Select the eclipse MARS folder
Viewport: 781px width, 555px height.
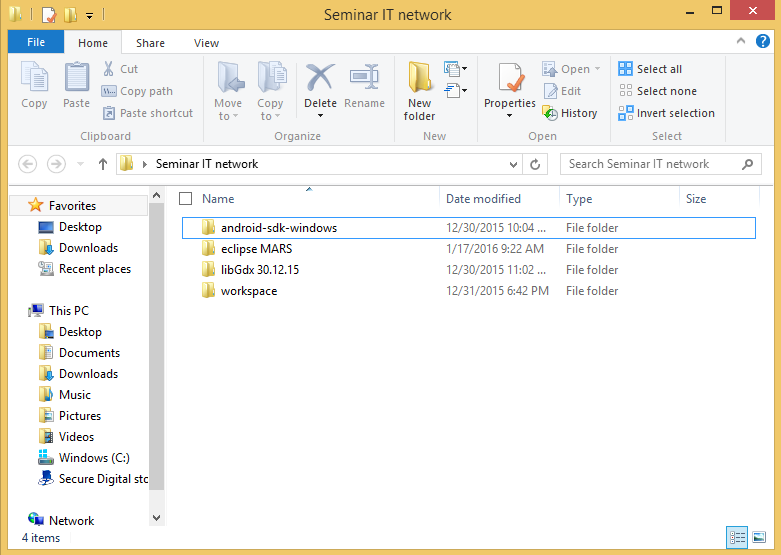[x=469, y=249]
